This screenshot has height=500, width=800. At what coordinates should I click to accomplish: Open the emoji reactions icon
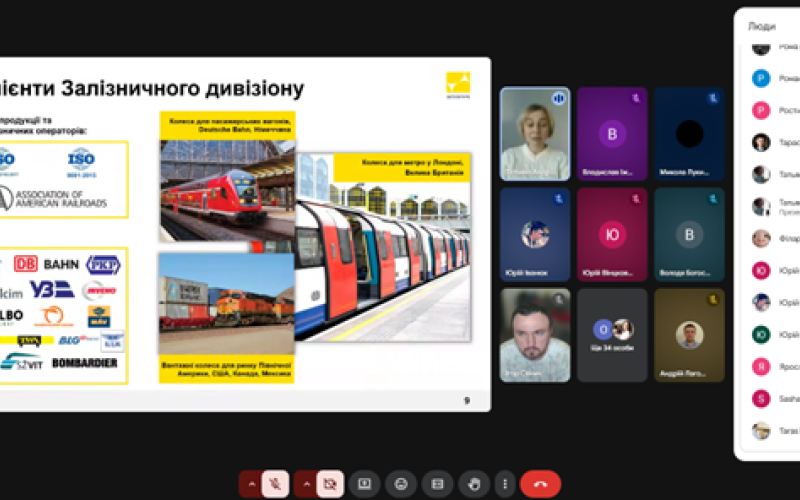[x=401, y=484]
